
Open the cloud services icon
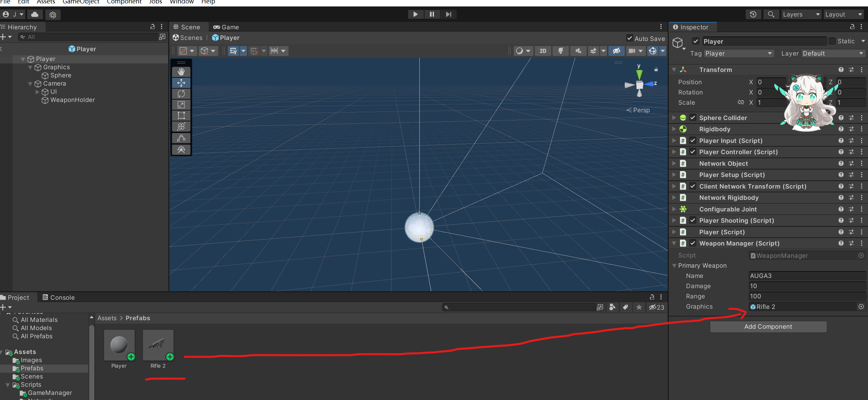(35, 14)
